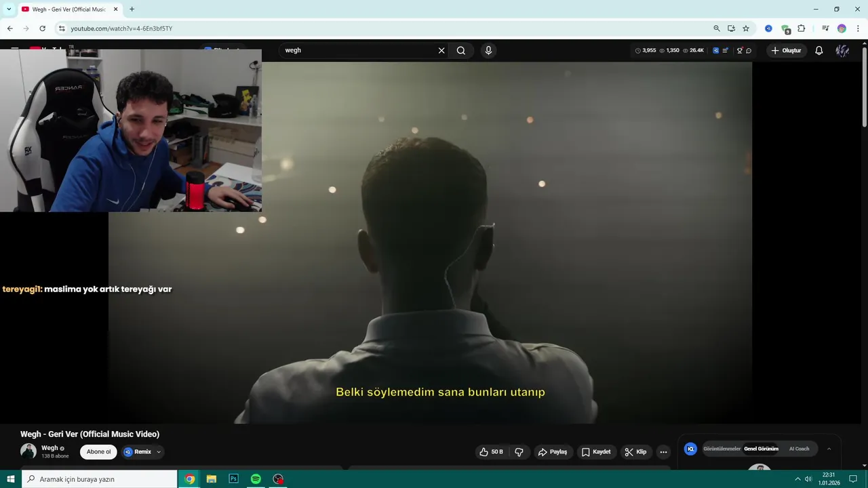Open site information icon in address bar
The image size is (868, 488).
point(61,28)
